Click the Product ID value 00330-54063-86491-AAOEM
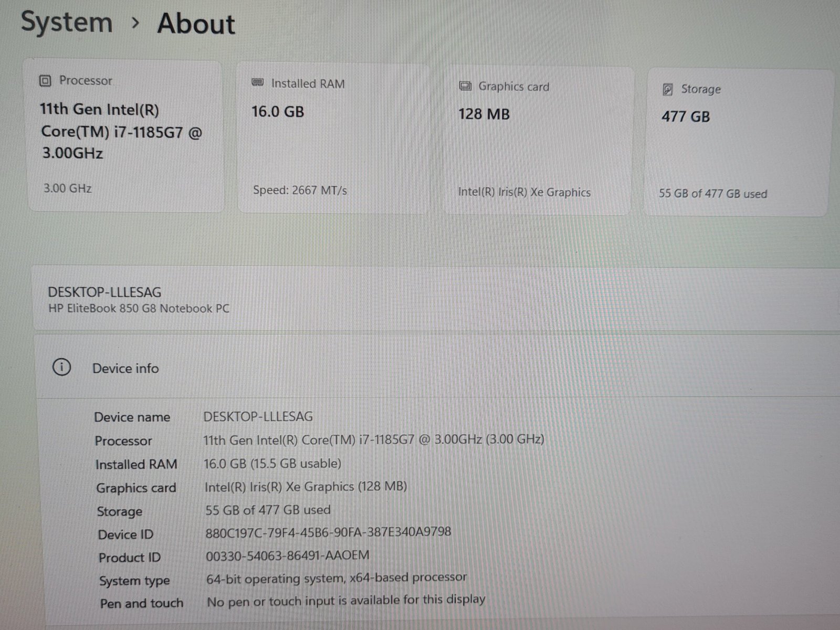The width and height of the screenshot is (840, 630). coord(288,555)
